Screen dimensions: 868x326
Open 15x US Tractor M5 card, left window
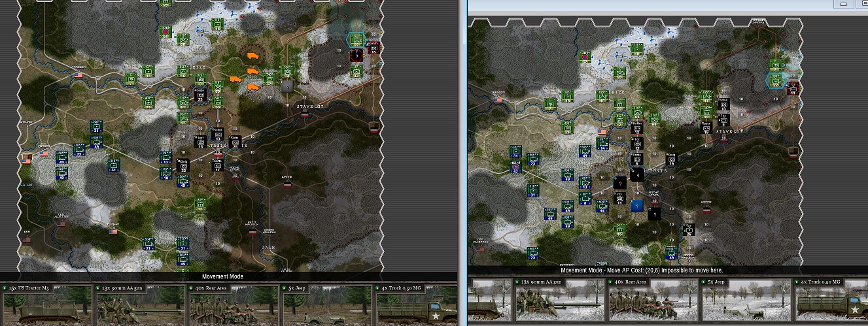48,304
